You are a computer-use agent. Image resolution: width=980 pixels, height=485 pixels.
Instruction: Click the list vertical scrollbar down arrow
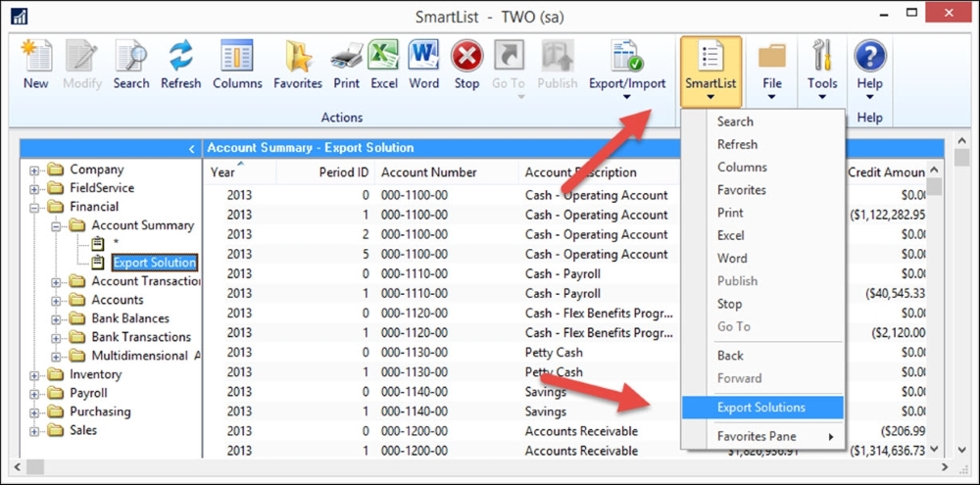click(x=934, y=450)
